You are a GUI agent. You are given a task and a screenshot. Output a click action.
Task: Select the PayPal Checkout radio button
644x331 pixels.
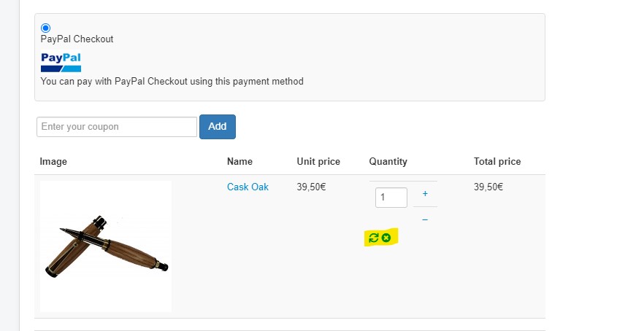46,28
